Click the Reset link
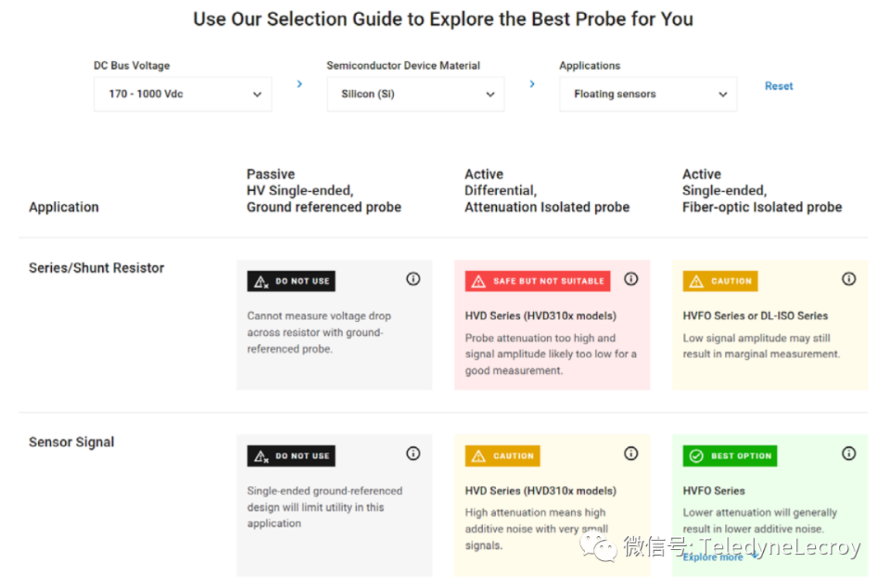The height and width of the screenshot is (588, 890). 779,86
